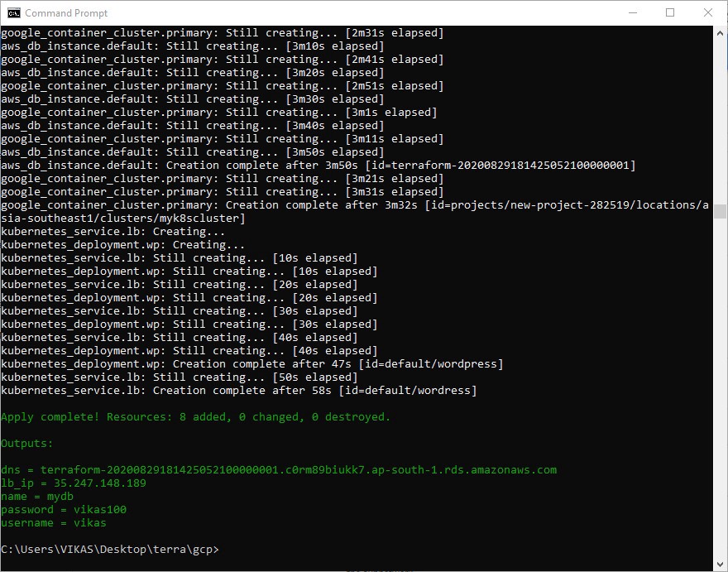Image resolution: width=728 pixels, height=572 pixels.
Task: Click the google_container_cluster '[3m21s elapsed]' line
Action: click(222, 179)
